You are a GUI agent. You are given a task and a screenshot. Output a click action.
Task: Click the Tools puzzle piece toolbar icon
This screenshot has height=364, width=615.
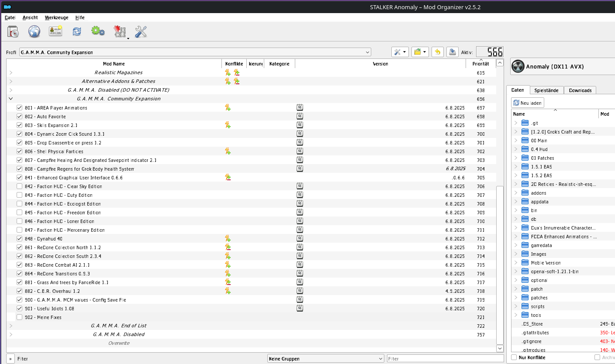click(x=119, y=31)
